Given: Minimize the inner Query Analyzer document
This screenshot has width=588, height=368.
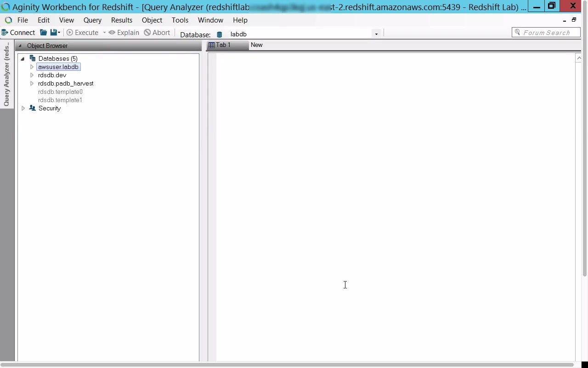Looking at the screenshot, I should [565, 21].
